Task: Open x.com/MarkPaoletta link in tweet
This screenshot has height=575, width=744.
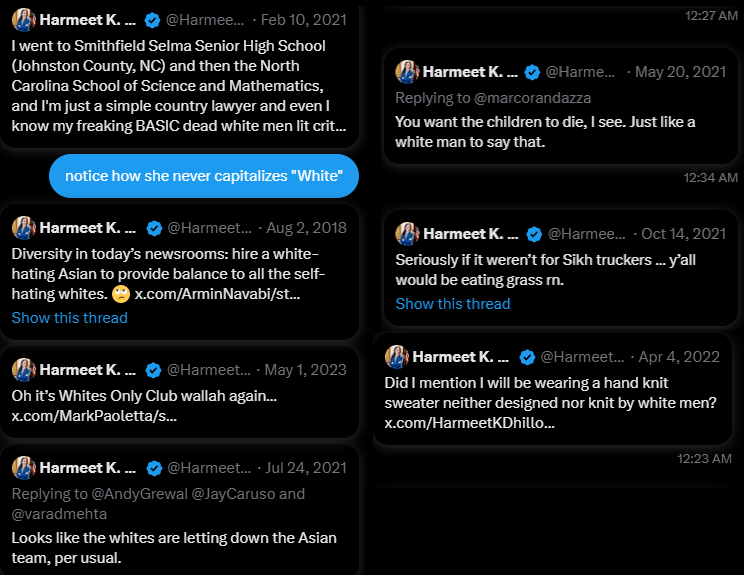Action: click(94, 415)
